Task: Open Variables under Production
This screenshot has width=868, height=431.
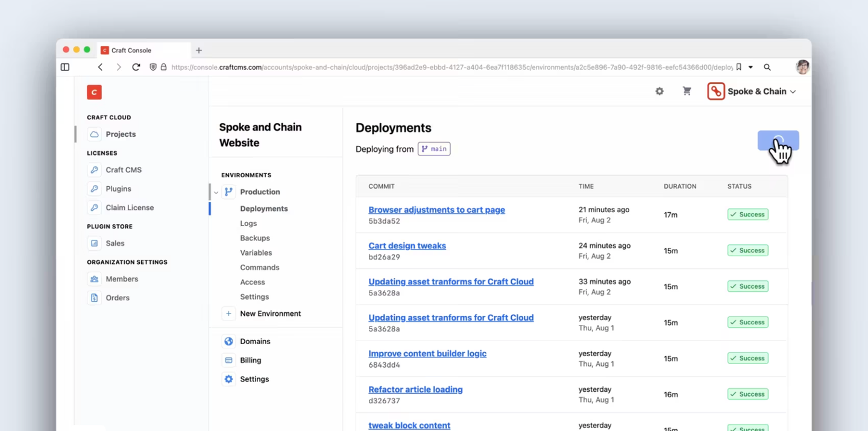Action: (x=256, y=253)
